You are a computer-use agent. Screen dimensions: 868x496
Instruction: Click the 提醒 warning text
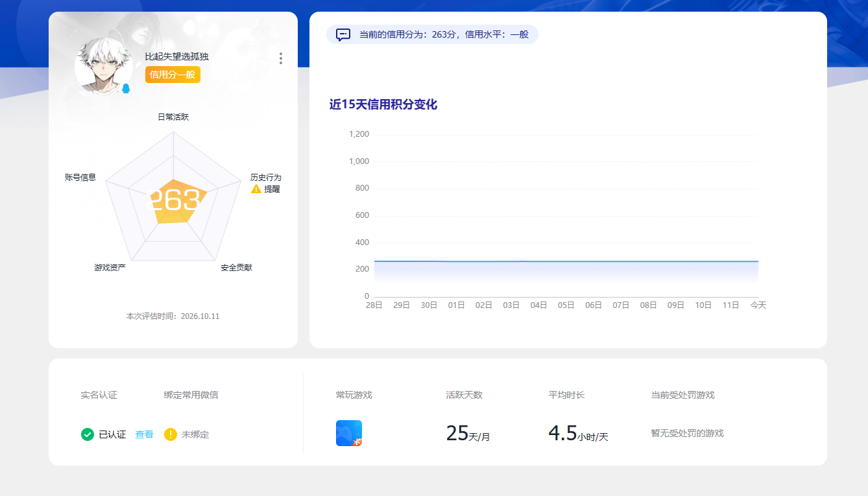pyautogui.click(x=272, y=189)
